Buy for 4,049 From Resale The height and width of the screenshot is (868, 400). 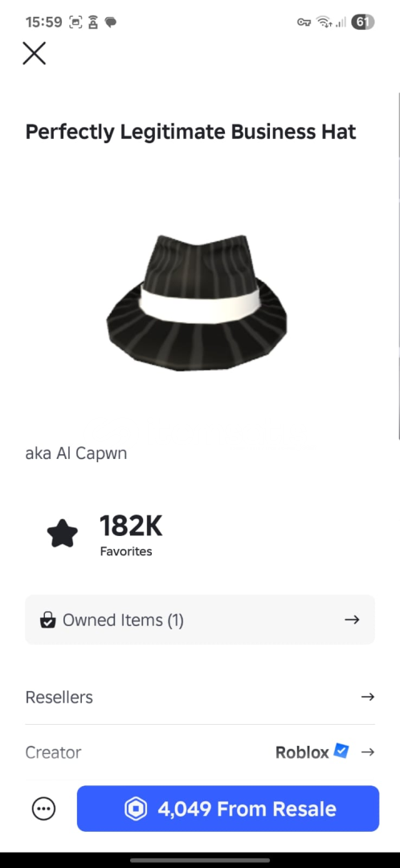point(228,809)
